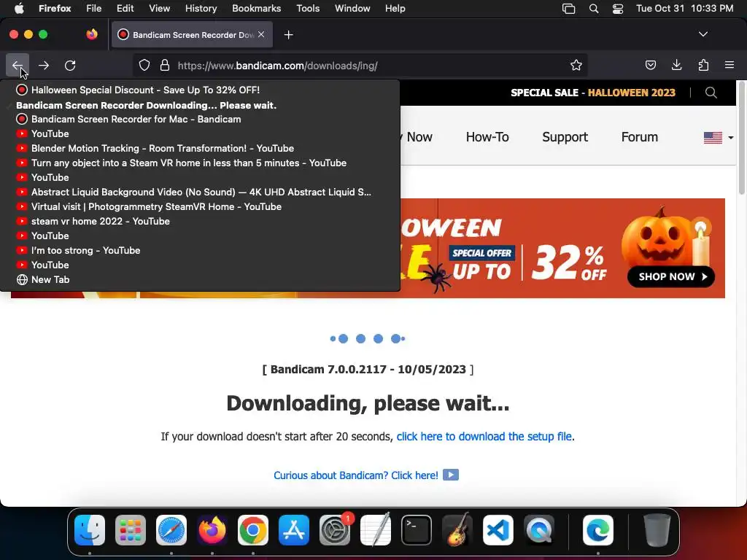Open the US flag language dropdown
Viewport: 747px width, 560px height.
point(719,138)
